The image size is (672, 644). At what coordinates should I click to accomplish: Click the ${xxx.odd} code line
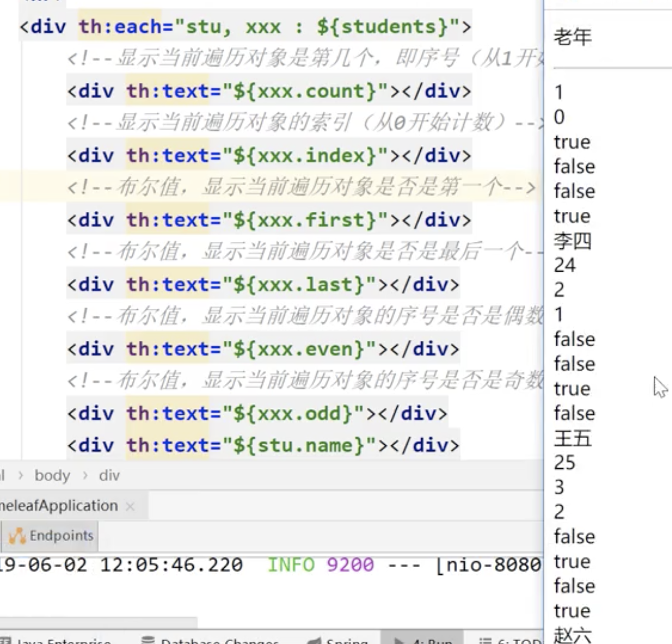coord(257,413)
